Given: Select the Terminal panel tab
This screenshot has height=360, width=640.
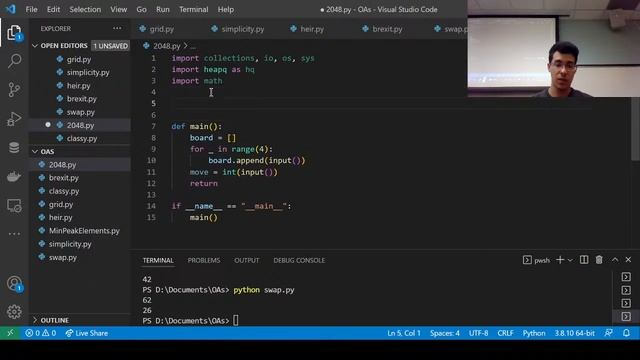Looking at the screenshot, I should (x=158, y=260).
